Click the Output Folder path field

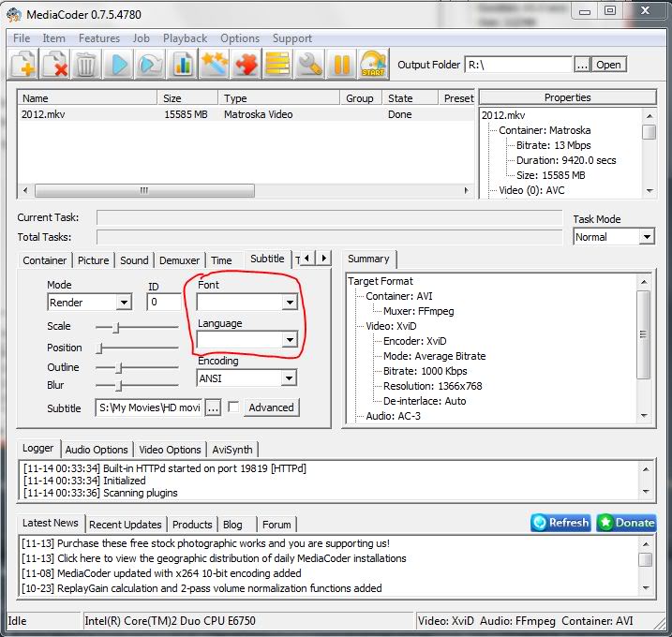pos(517,65)
